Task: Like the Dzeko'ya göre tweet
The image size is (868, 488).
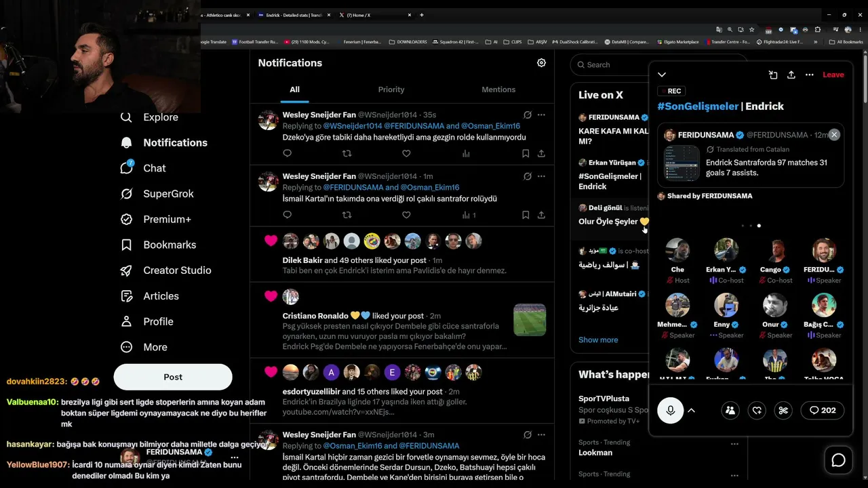Action: click(x=406, y=154)
